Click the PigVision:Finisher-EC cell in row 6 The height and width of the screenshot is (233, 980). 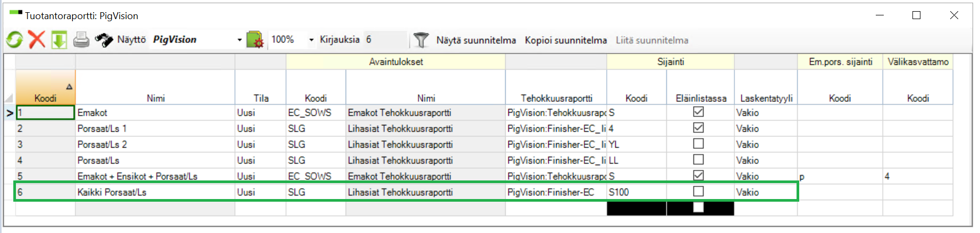[x=556, y=192]
